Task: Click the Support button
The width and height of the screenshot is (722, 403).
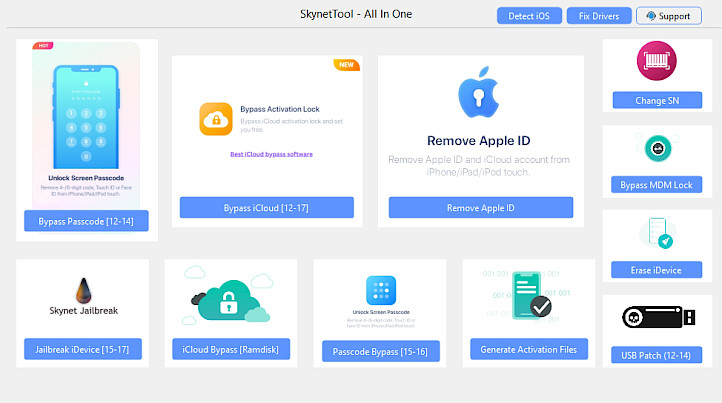Action: pos(669,16)
